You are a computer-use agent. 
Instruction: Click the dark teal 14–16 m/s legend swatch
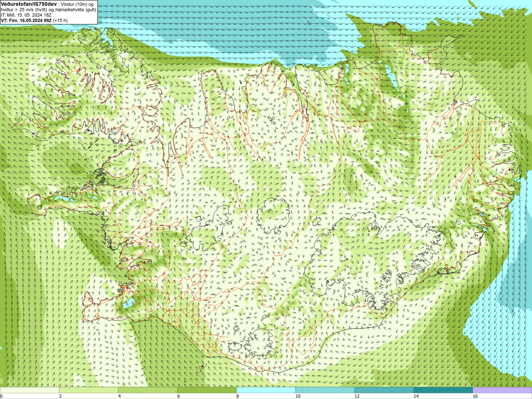click(x=443, y=390)
